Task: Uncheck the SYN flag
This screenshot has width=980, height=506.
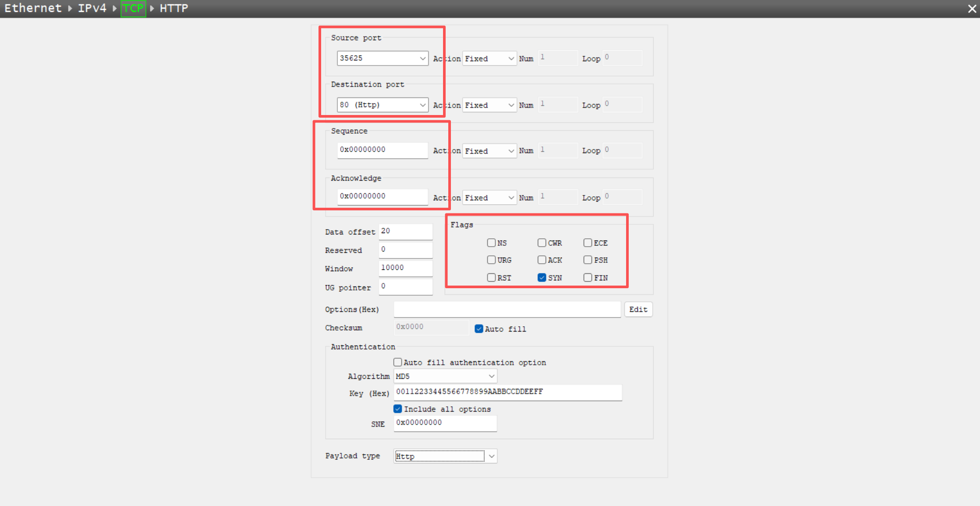Action: (542, 278)
